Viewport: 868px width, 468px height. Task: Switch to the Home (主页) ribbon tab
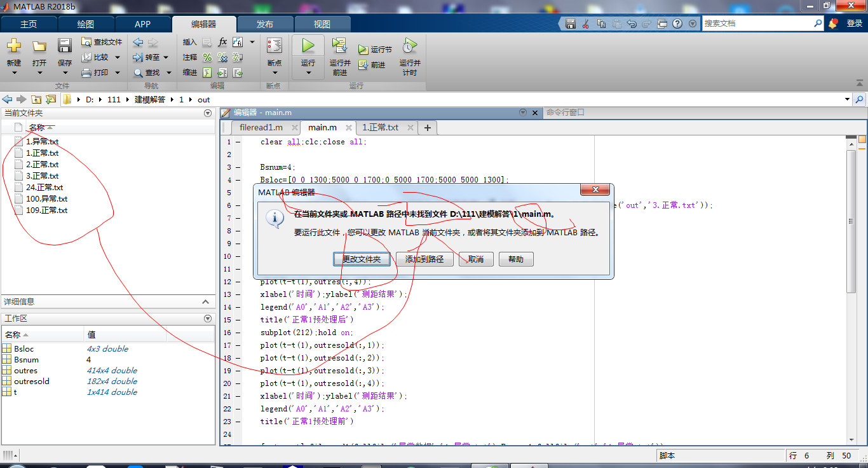[29, 24]
